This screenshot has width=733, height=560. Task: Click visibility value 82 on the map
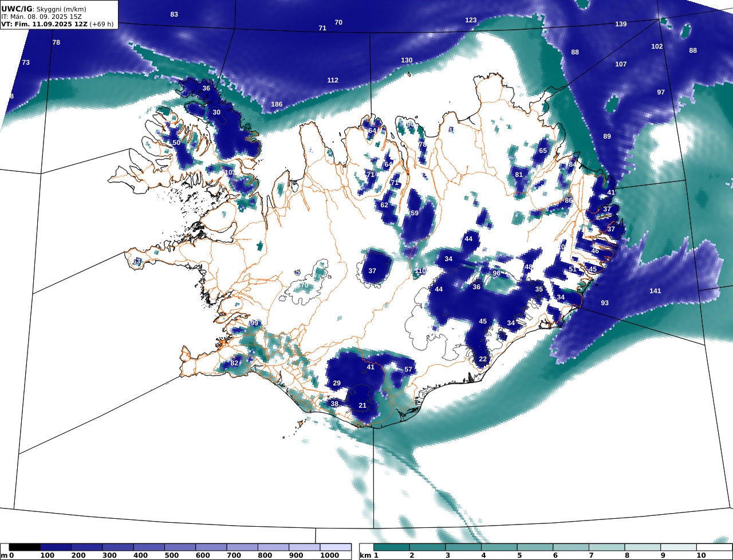pyautogui.click(x=234, y=363)
